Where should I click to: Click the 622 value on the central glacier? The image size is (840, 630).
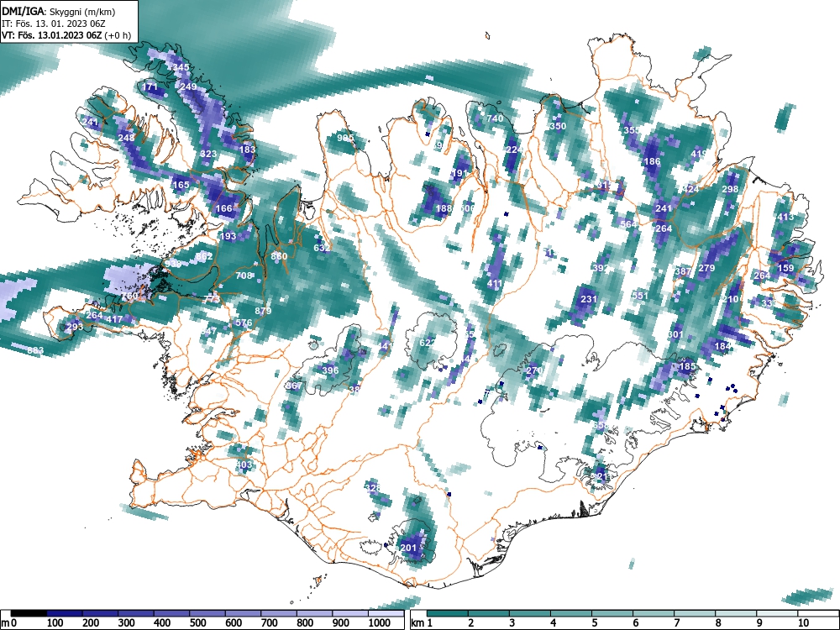[x=428, y=343]
